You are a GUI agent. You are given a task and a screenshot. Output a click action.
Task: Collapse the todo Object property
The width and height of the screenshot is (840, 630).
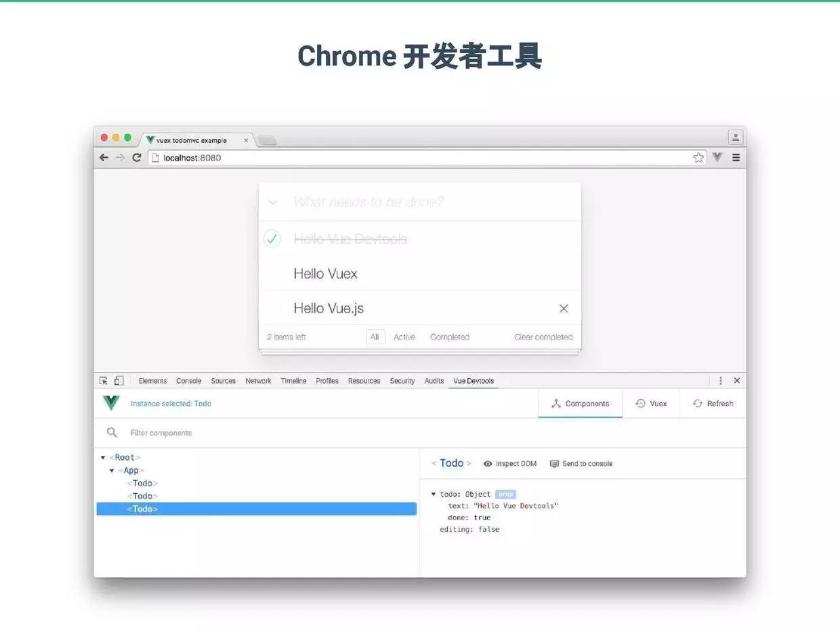tap(434, 494)
